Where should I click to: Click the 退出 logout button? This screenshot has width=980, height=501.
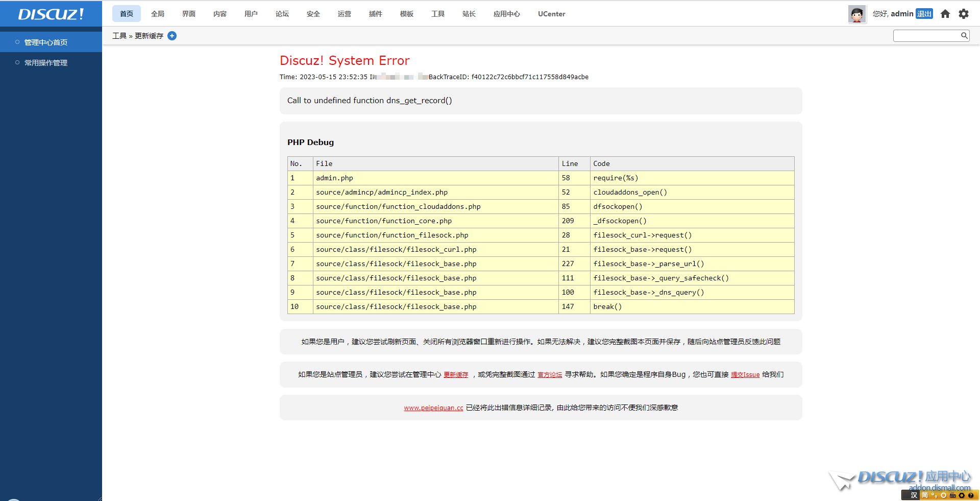tap(924, 14)
